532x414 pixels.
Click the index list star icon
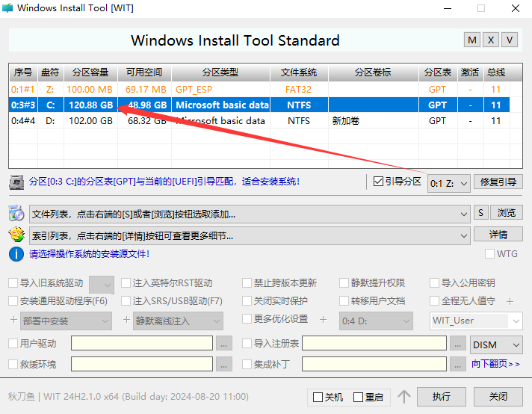(16, 235)
